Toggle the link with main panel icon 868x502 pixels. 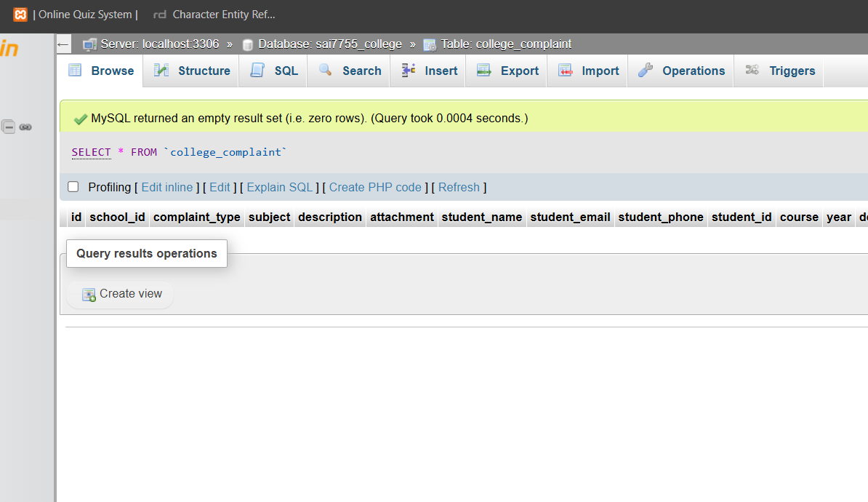pos(25,127)
